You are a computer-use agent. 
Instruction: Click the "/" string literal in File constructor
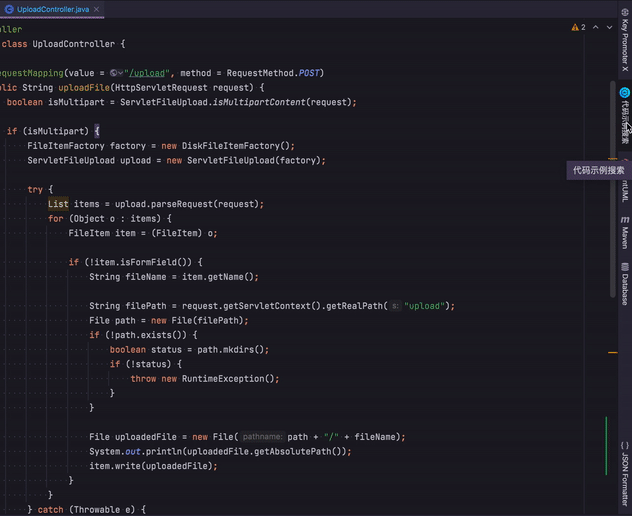pyautogui.click(x=331, y=437)
